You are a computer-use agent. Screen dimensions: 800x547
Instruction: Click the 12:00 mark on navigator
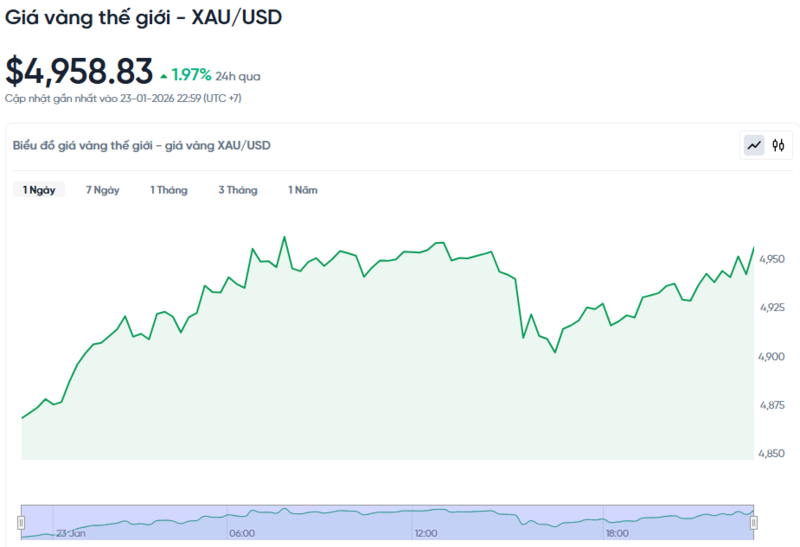point(426,534)
